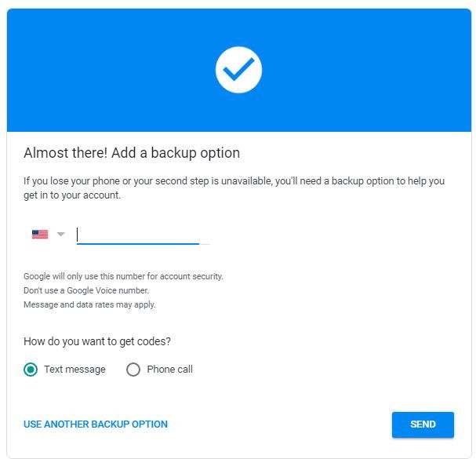The height and width of the screenshot is (459, 476).
Task: Click the "Message and data rates may apply" note
Action: pos(89,304)
